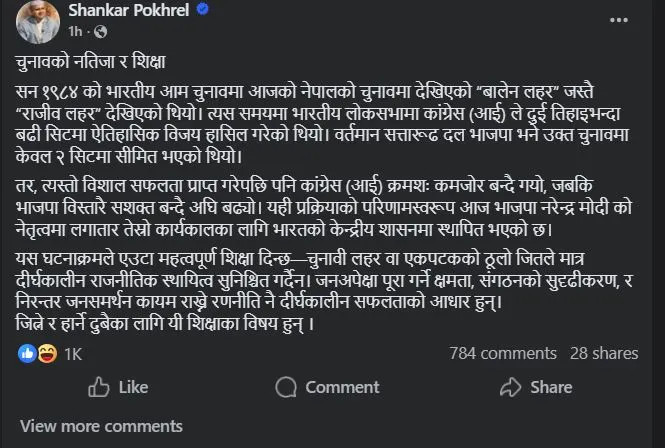Screen dimensions: 665x448
Task: Click the Share arrow button
Action: [x=536, y=387]
